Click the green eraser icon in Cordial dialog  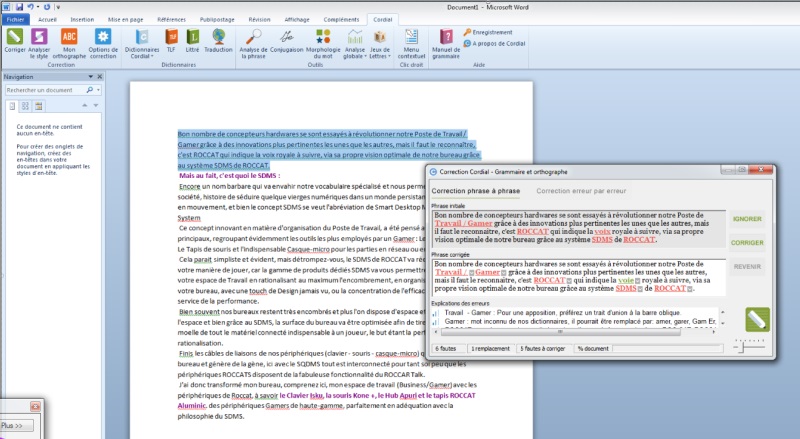click(757, 320)
